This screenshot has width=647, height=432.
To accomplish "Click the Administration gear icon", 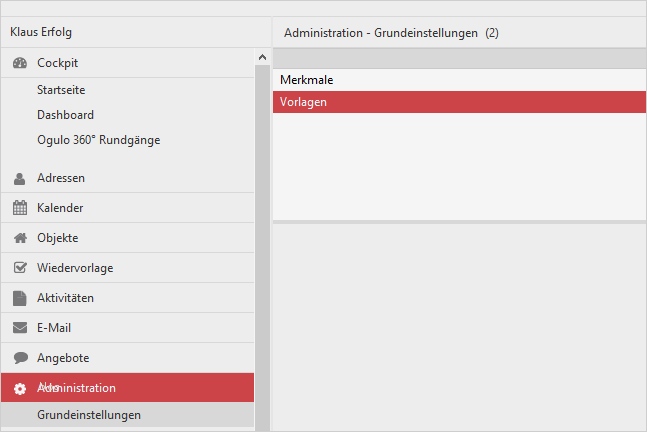I will [19, 388].
